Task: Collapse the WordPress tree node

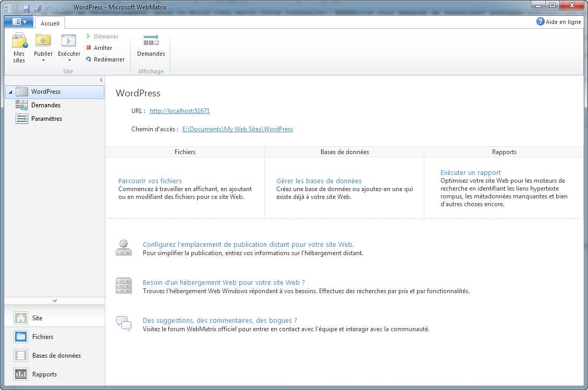Action: click(11, 92)
